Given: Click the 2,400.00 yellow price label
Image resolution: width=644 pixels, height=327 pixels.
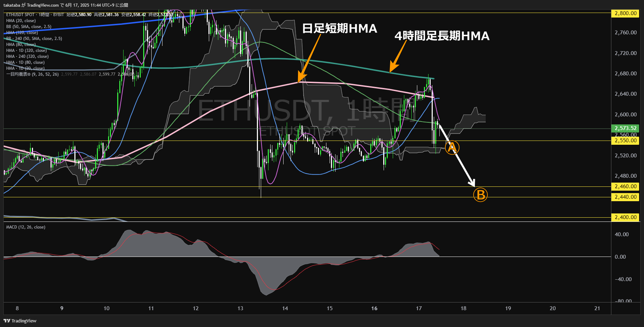Looking at the screenshot, I should pyautogui.click(x=625, y=217).
